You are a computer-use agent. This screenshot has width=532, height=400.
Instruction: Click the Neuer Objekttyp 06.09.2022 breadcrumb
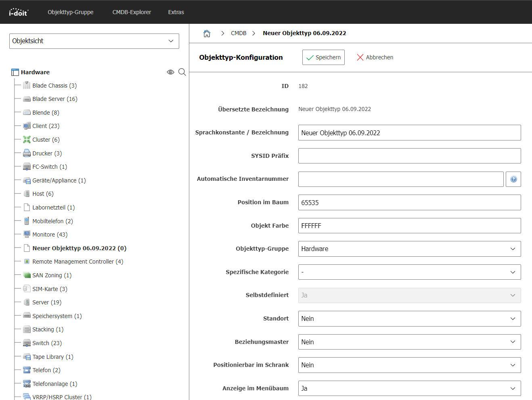(x=304, y=33)
